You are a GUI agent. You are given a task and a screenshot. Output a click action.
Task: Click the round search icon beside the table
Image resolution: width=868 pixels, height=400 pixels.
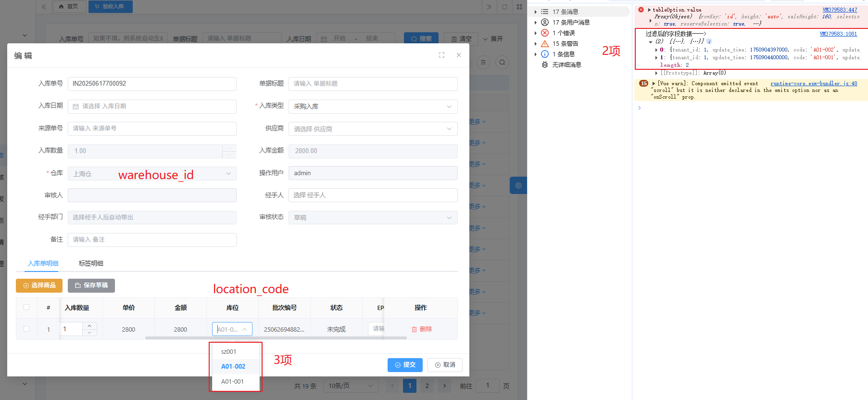[502, 62]
